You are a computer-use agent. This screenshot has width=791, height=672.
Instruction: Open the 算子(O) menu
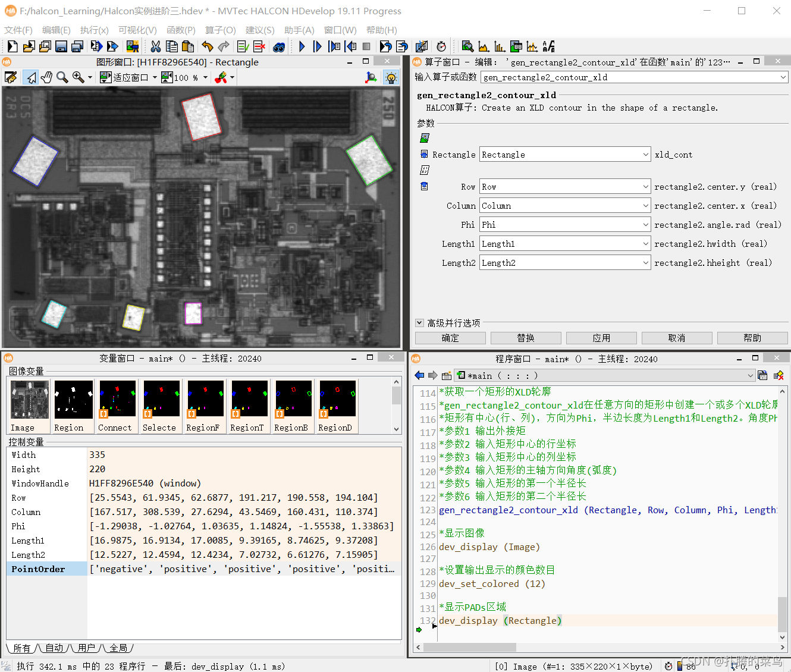(x=220, y=30)
